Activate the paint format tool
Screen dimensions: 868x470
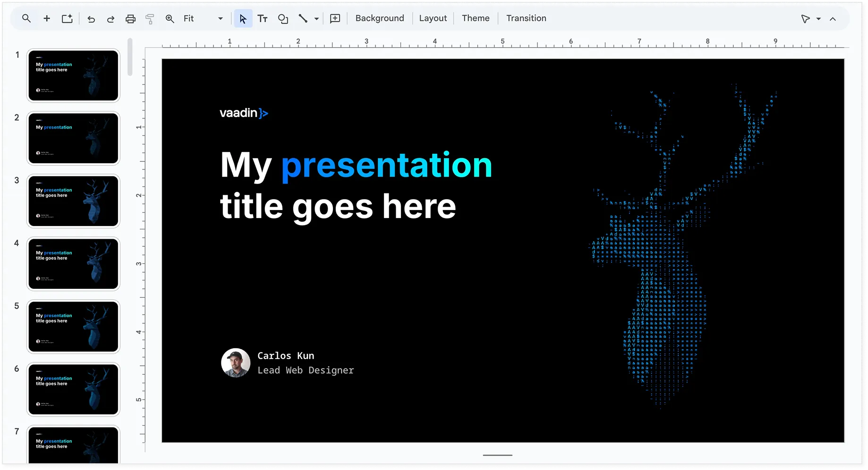pyautogui.click(x=150, y=19)
